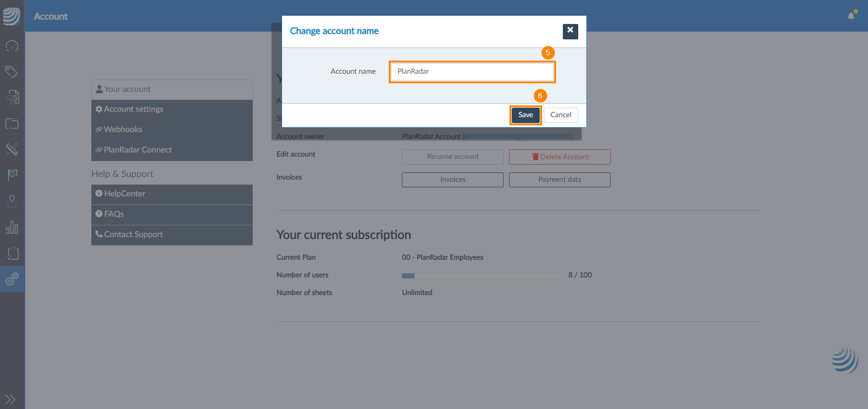This screenshot has width=868, height=409.
Task: Open the bar chart statistics icon
Action: point(12,228)
